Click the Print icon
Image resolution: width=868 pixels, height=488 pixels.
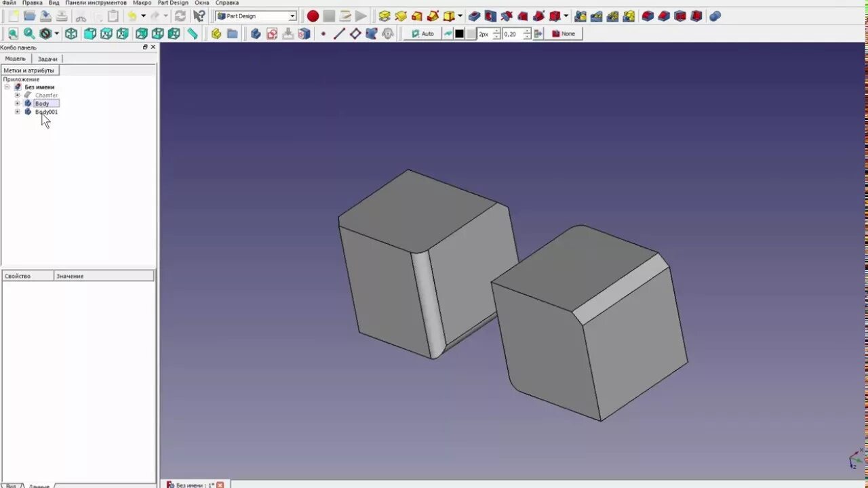pos(62,16)
